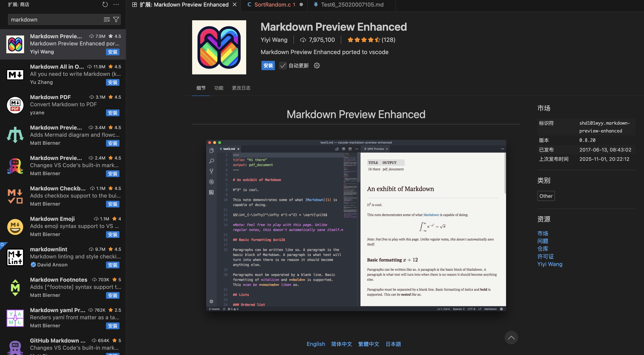The height and width of the screenshot is (355, 644).
Task: Click the gear icon next to auto update
Action: coord(317,66)
